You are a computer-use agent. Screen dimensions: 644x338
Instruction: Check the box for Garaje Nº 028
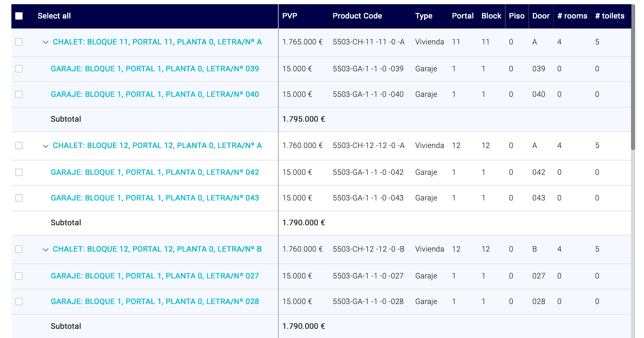pos(19,302)
